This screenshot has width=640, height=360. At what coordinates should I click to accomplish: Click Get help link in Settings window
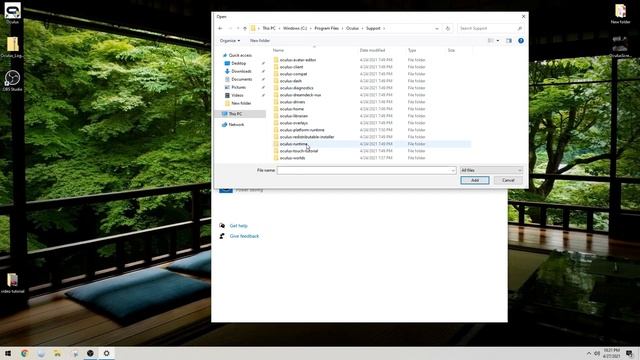click(238, 226)
